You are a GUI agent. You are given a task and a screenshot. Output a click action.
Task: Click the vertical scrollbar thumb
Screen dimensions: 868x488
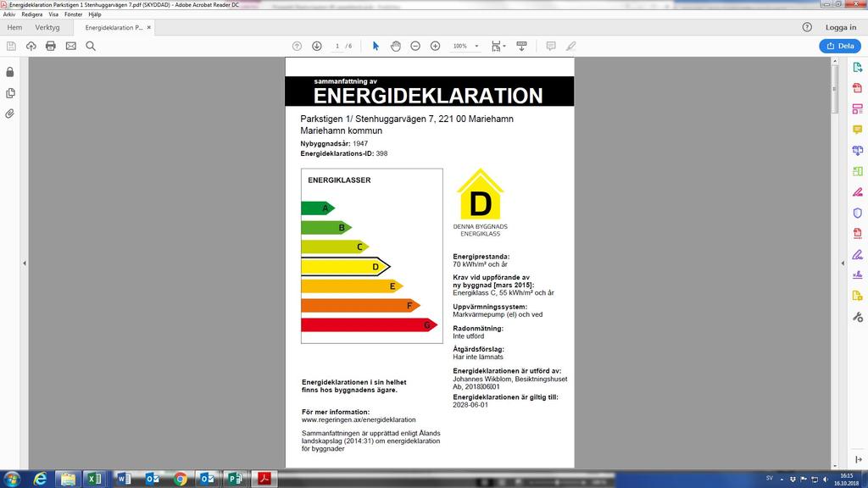click(835, 90)
